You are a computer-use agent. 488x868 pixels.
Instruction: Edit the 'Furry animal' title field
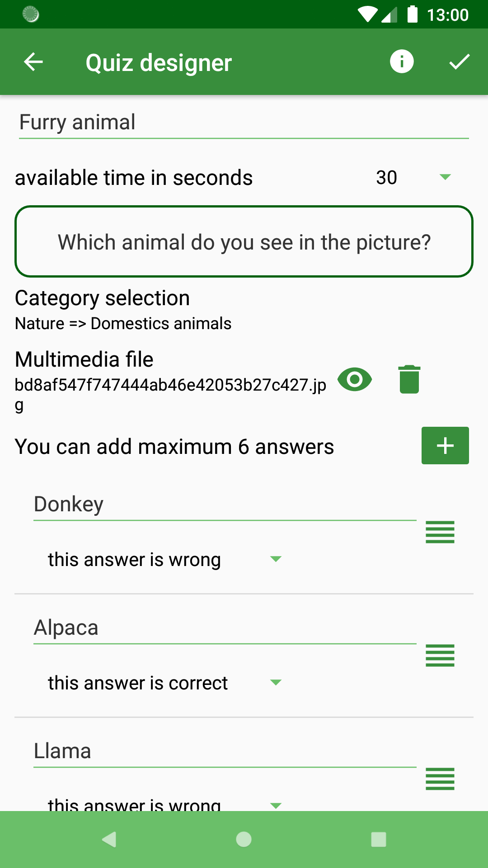click(x=244, y=123)
